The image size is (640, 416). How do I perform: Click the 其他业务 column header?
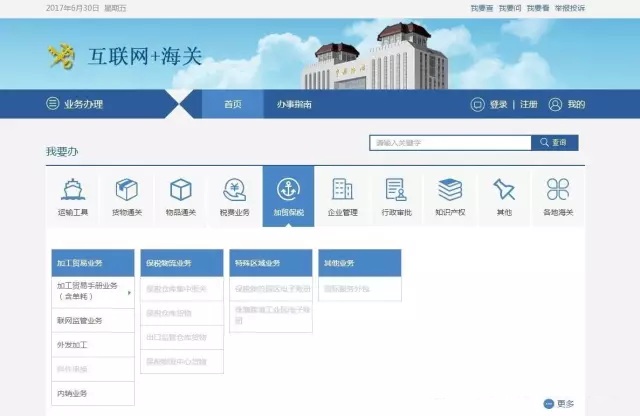pyautogui.click(x=360, y=263)
